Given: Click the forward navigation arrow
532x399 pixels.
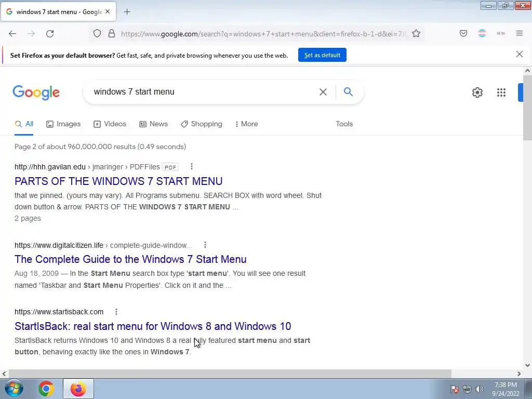Looking at the screenshot, I should click(31, 34).
